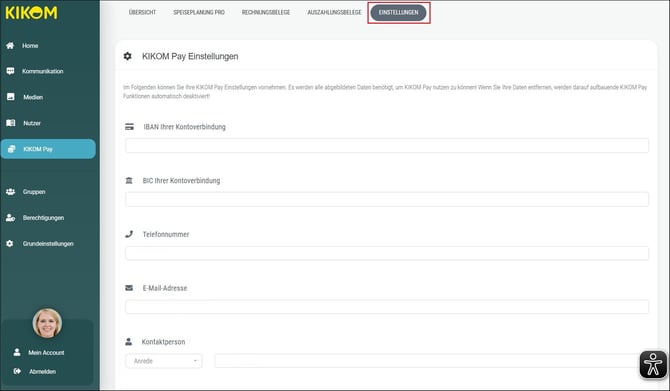
Task: Open Home via its house icon
Action: (x=10, y=45)
